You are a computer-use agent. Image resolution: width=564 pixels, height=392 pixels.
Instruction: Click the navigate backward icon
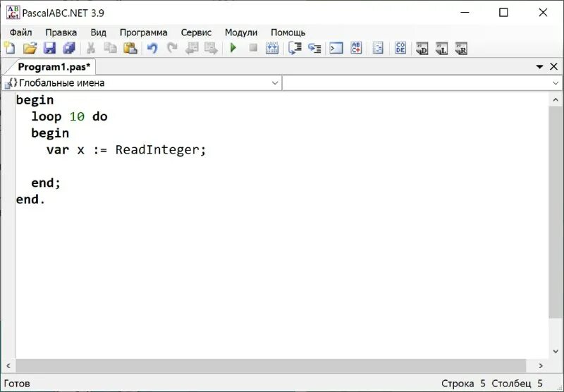(x=192, y=48)
